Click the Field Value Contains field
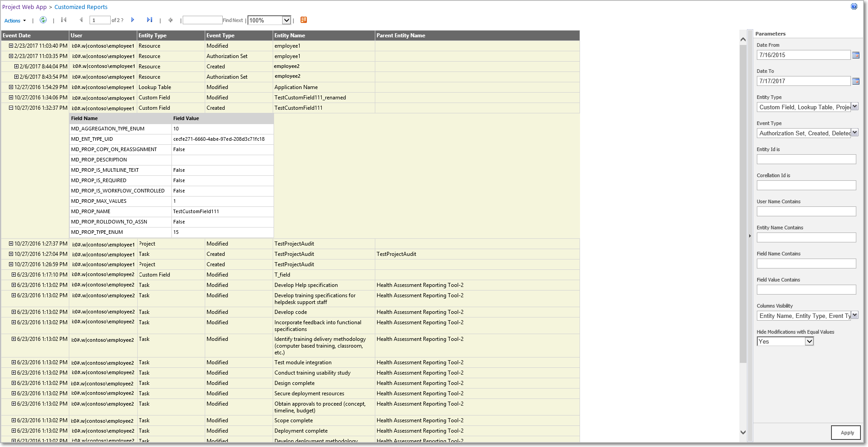868x447 pixels. pyautogui.click(x=806, y=290)
